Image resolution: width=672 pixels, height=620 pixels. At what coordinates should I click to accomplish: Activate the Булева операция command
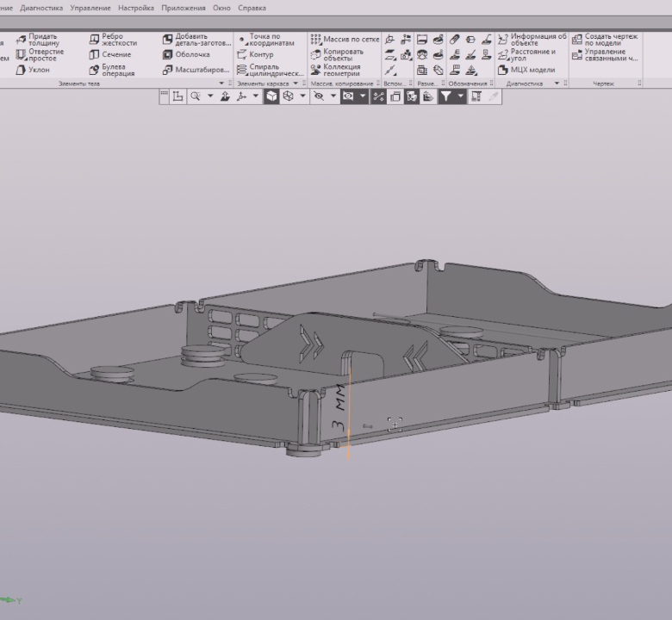[112, 70]
